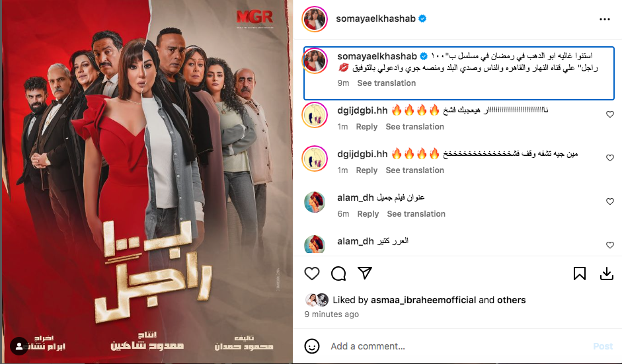The image size is (622, 364).
Task: Open the three-dot more options menu
Action: (605, 19)
